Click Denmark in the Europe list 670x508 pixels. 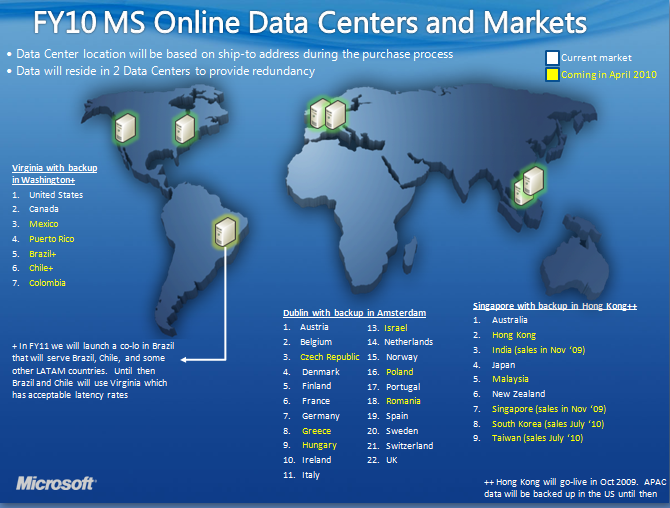click(x=320, y=372)
